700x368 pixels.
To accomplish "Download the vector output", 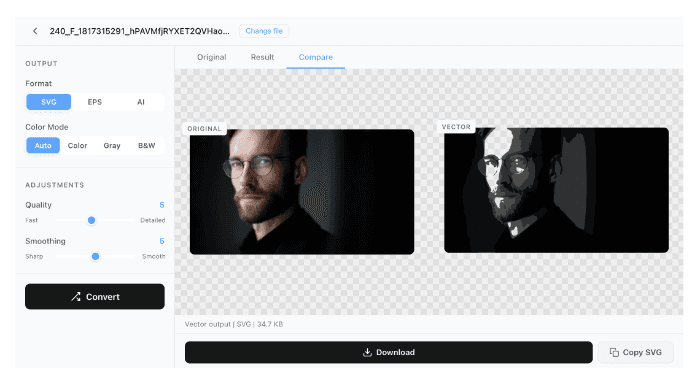I will tap(389, 352).
